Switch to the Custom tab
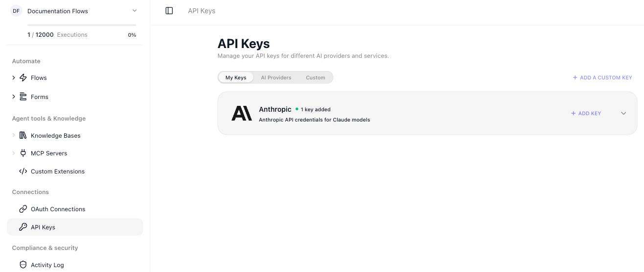 pyautogui.click(x=316, y=77)
